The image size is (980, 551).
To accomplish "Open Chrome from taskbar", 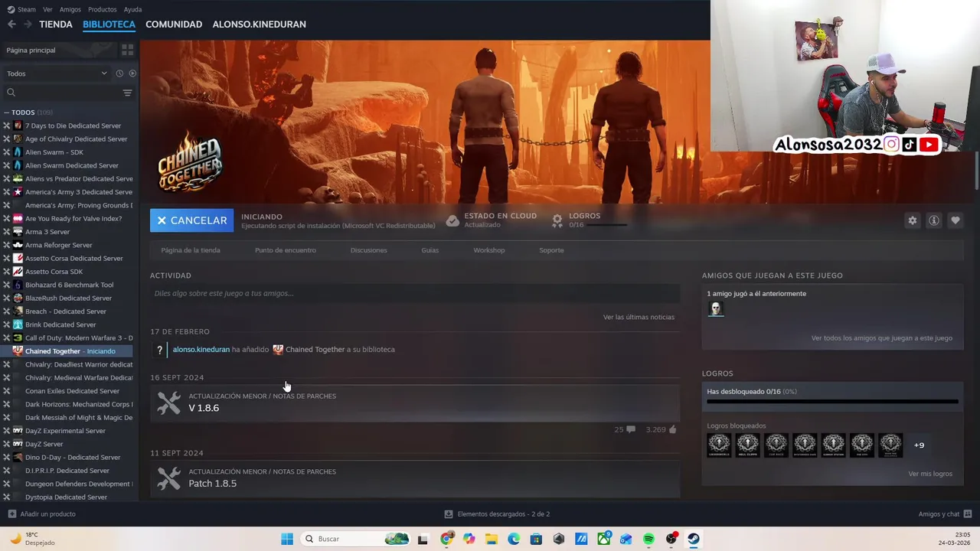I will (x=447, y=539).
